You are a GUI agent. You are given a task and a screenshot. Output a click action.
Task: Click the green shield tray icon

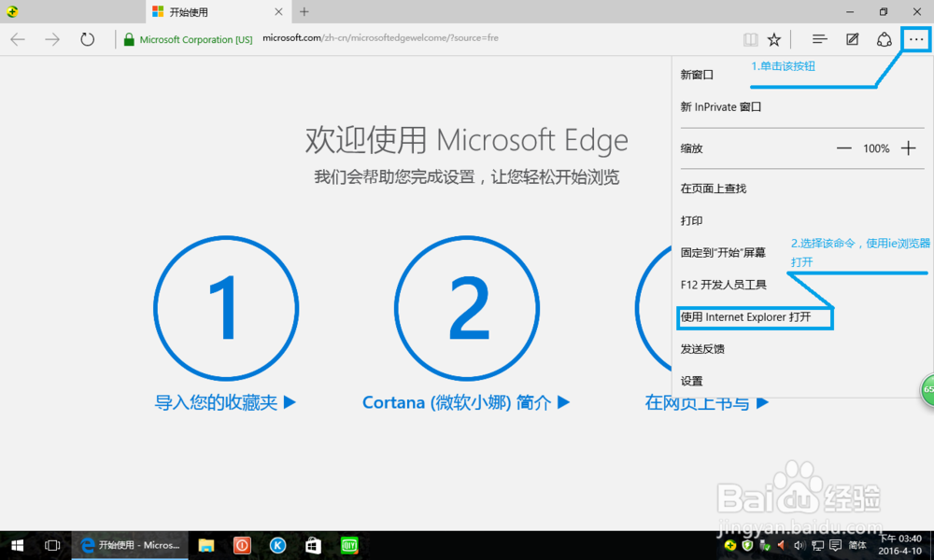coord(747,545)
